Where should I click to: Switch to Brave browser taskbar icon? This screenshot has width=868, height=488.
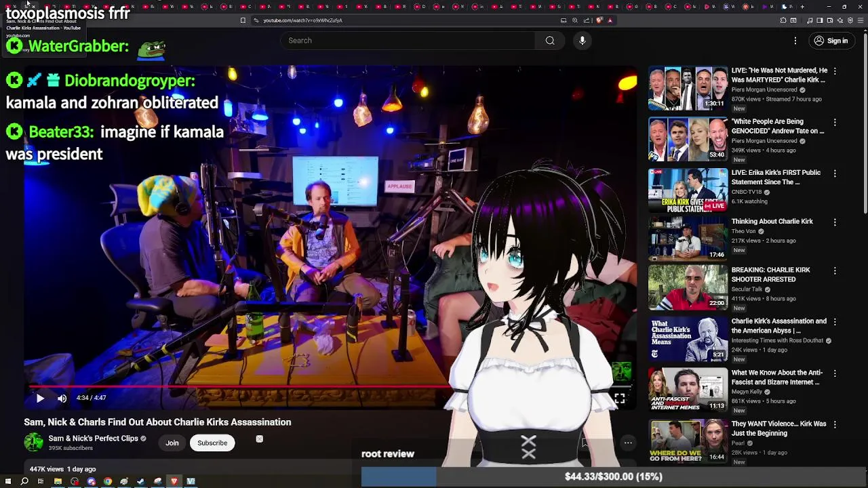174,481
